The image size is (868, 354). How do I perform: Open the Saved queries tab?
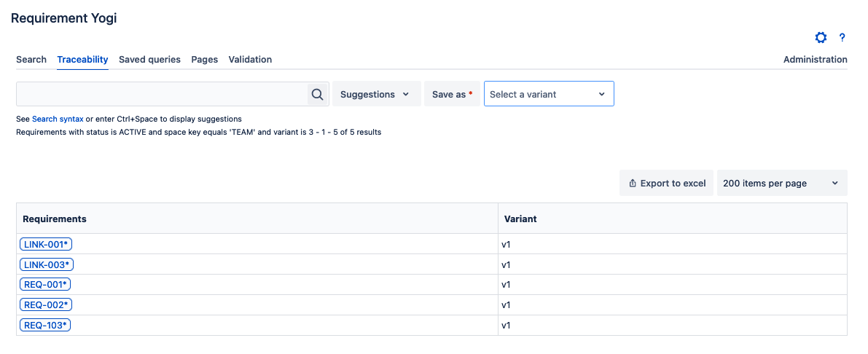click(x=149, y=60)
